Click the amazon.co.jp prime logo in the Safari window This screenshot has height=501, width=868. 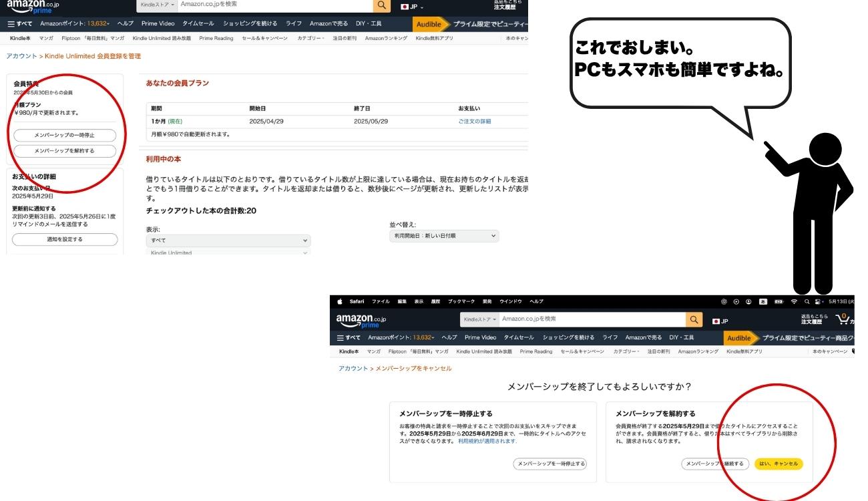361,320
